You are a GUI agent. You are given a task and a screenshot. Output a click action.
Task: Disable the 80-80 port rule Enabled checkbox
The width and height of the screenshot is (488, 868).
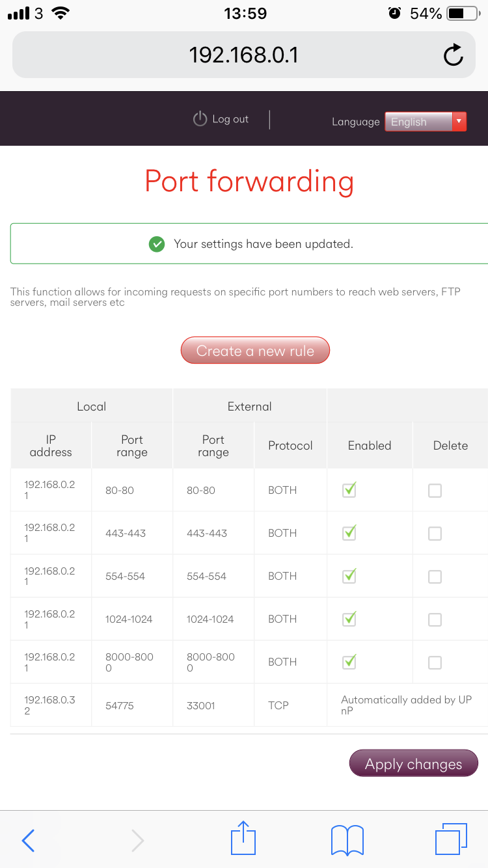(349, 490)
